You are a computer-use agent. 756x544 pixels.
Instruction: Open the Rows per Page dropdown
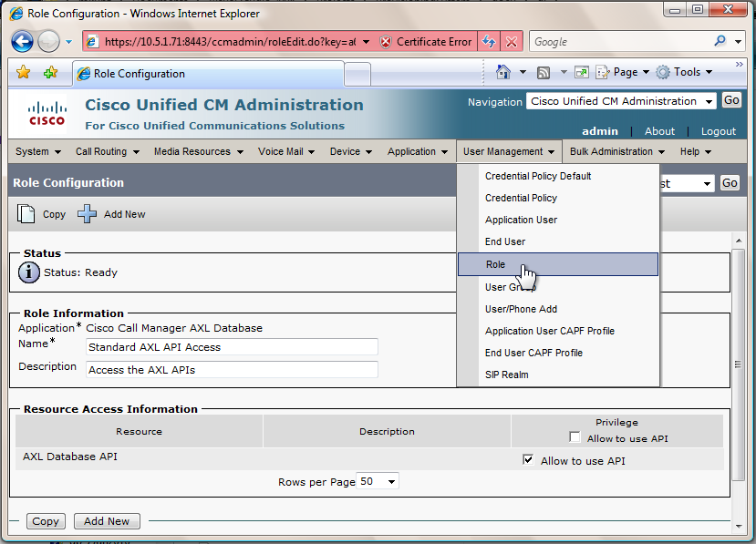[x=378, y=481]
